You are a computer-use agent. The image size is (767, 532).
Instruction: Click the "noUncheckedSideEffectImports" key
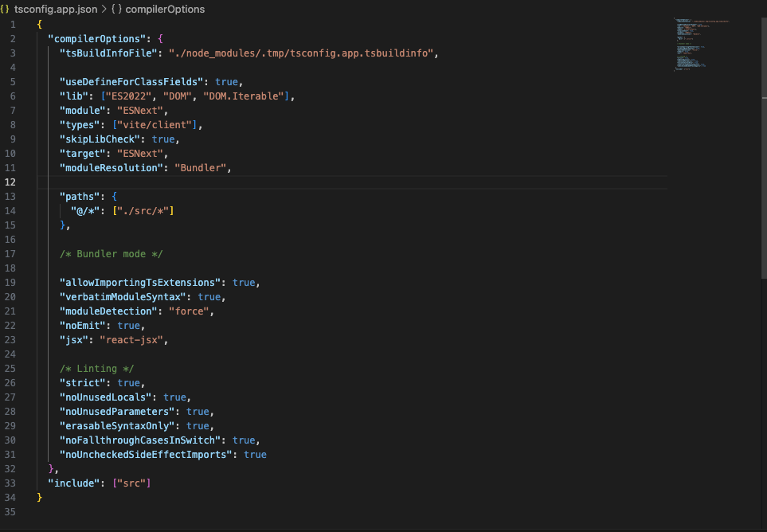[x=146, y=455]
